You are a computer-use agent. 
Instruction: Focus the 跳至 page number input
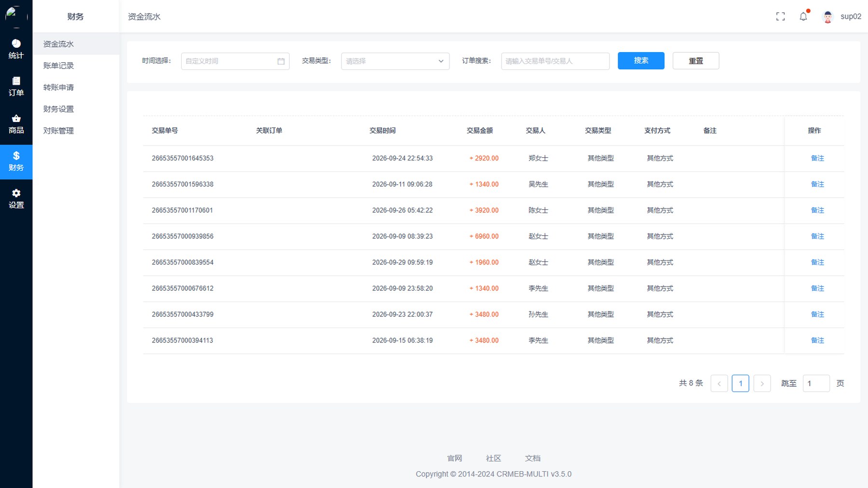pyautogui.click(x=816, y=383)
